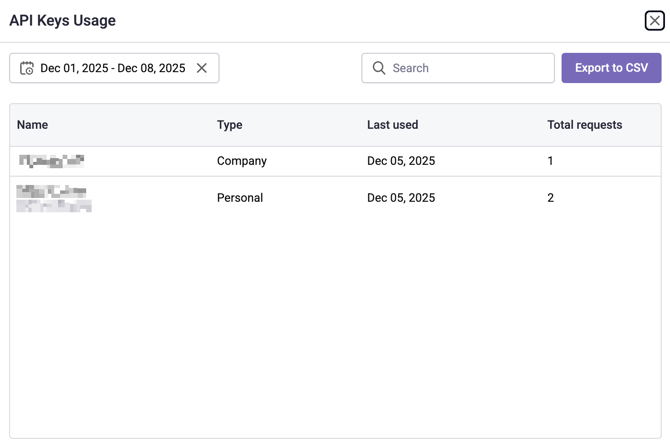
Task: Sort by the Name column header
Action: (x=33, y=125)
